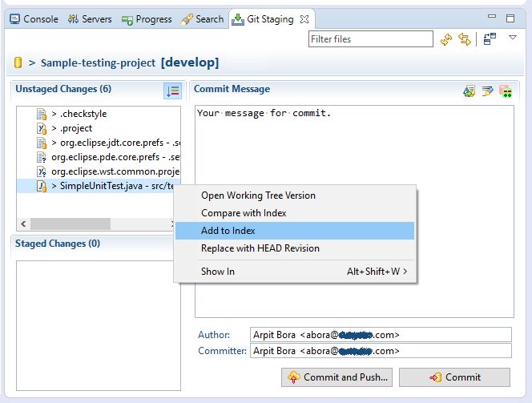Image resolution: width=532 pixels, height=403 pixels.
Task: Choose Open Working Tree Version
Action: pos(295,195)
